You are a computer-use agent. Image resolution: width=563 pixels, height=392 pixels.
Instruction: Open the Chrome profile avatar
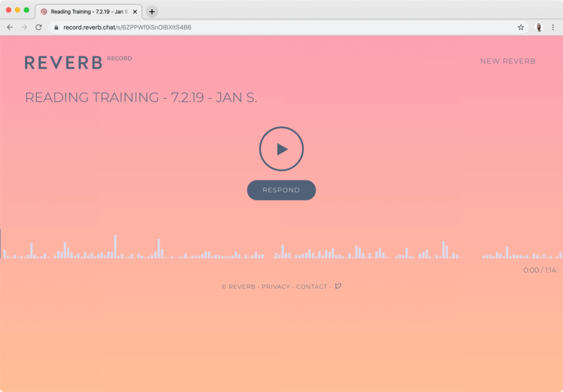pos(538,27)
